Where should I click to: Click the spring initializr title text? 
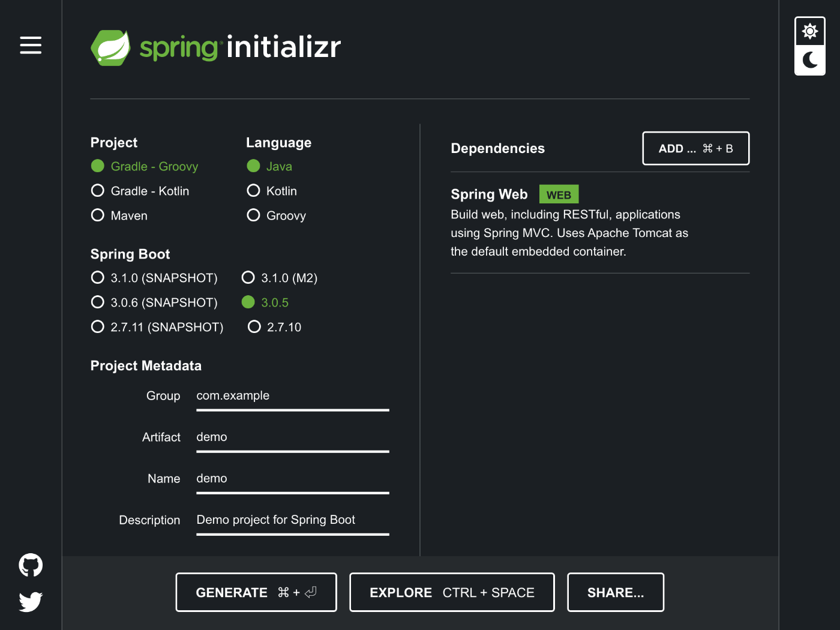tap(240, 47)
